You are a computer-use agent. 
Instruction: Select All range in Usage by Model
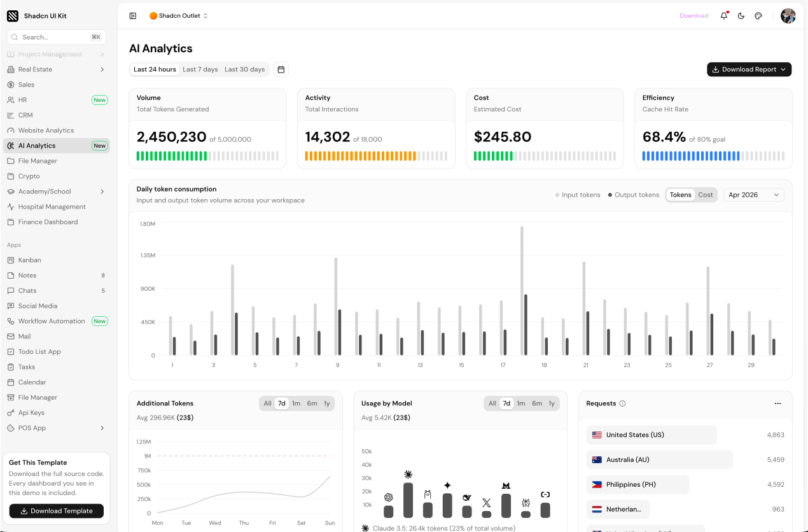(x=492, y=403)
